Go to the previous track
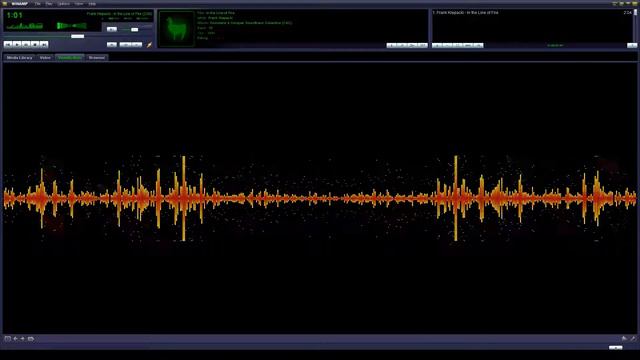The height and width of the screenshot is (360, 640). [x=8, y=44]
